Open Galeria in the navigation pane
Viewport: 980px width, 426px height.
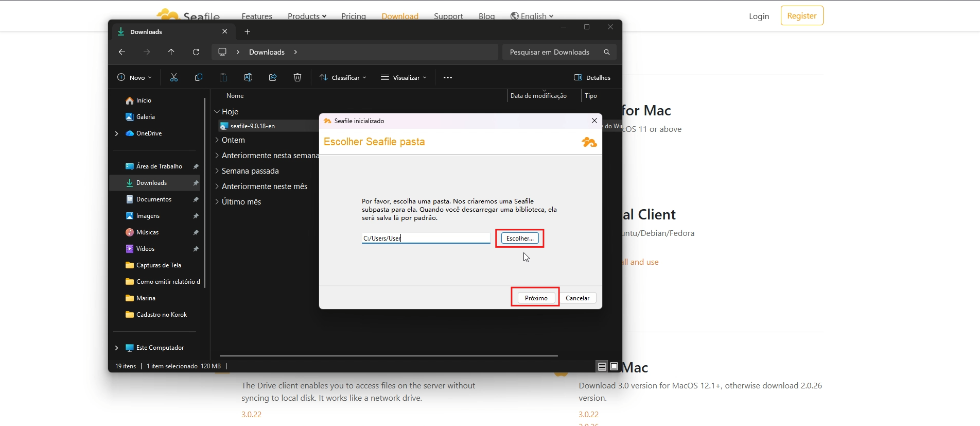[x=140, y=117]
